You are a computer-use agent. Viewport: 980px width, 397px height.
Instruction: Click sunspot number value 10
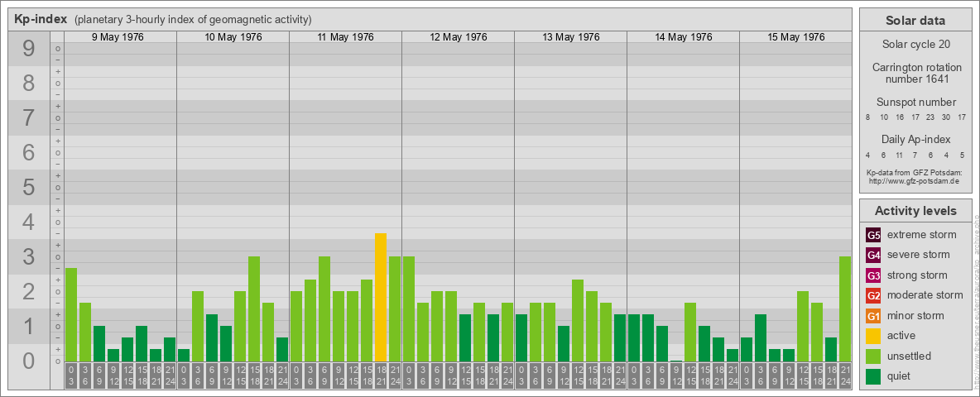884,118
